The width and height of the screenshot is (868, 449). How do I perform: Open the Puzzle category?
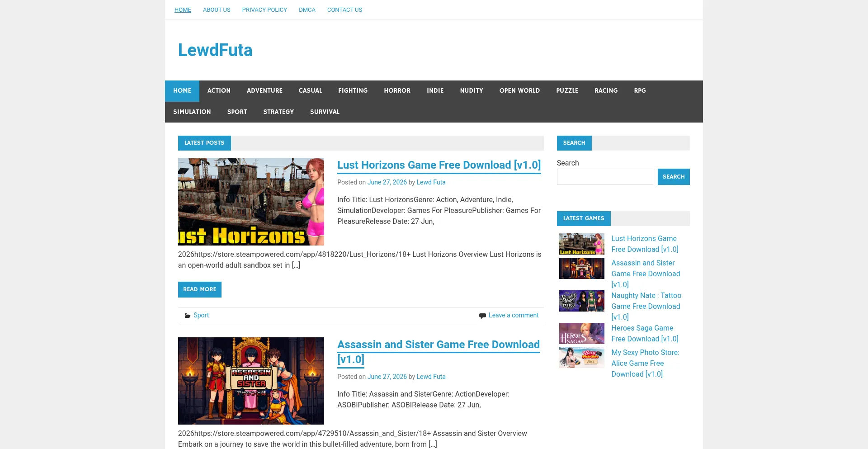coord(567,91)
